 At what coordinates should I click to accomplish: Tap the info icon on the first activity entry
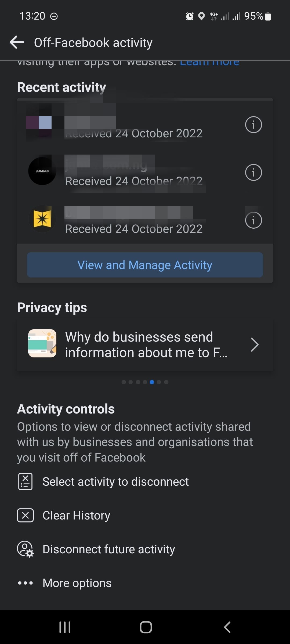click(x=253, y=124)
